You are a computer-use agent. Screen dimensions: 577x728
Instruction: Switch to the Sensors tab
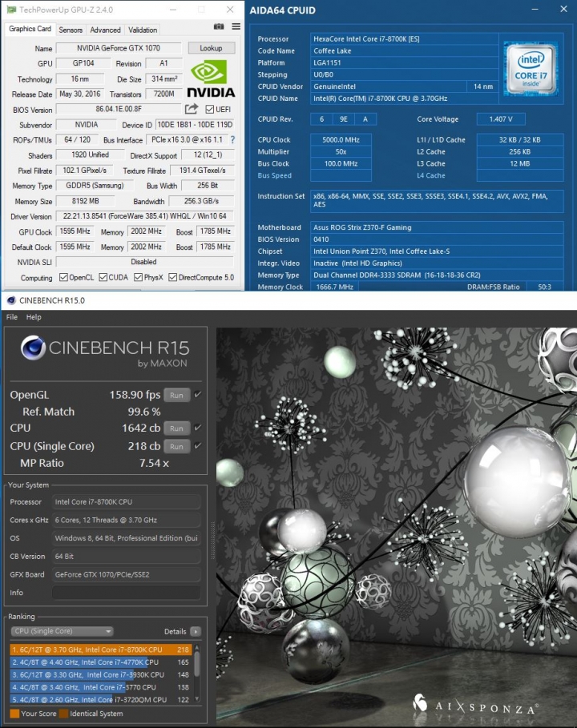click(71, 30)
